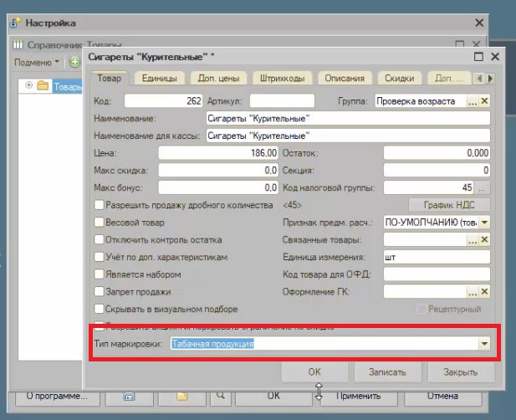Open group selection via Группа ellipsis button
Viewport: 516px width, 420px height.
click(x=473, y=101)
